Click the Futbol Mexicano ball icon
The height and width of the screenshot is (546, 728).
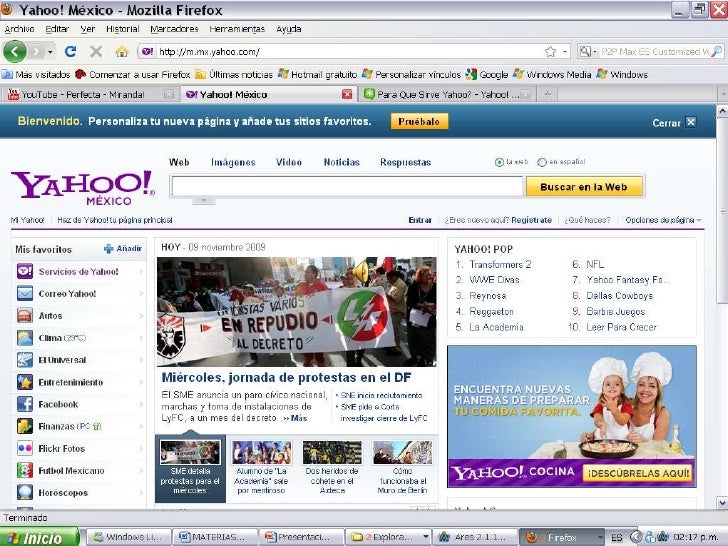[x=25, y=470]
